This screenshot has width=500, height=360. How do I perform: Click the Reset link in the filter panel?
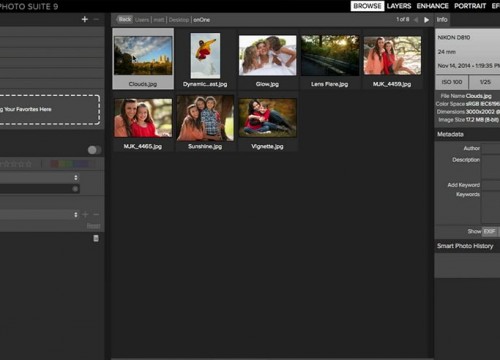pos(94,226)
